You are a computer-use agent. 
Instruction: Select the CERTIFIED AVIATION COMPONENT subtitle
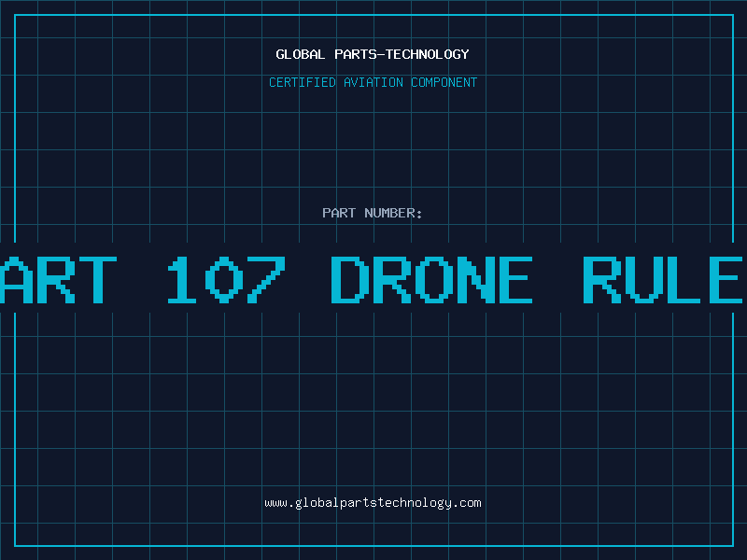pos(373,82)
